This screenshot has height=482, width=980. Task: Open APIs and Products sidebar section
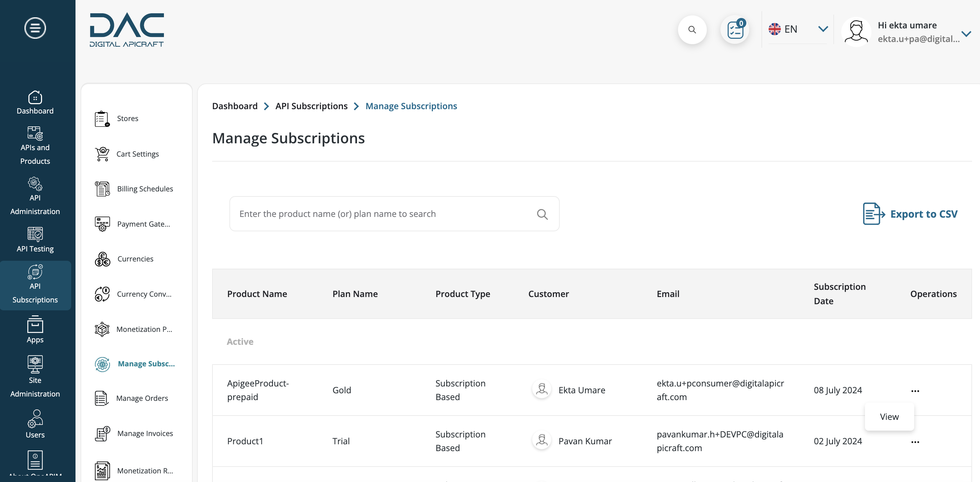(35, 145)
